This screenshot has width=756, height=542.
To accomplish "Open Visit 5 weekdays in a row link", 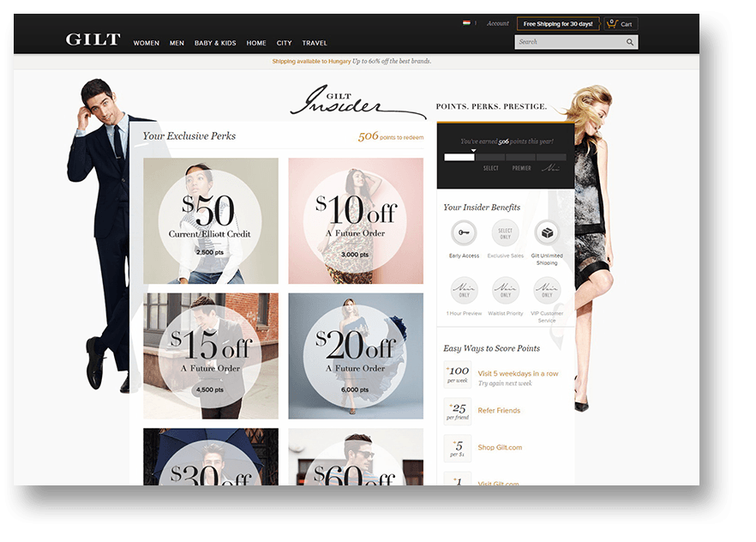I will 518,373.
